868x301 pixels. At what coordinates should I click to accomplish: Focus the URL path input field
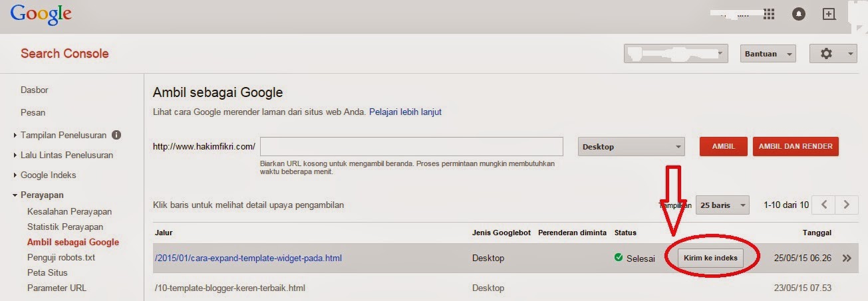click(x=412, y=146)
